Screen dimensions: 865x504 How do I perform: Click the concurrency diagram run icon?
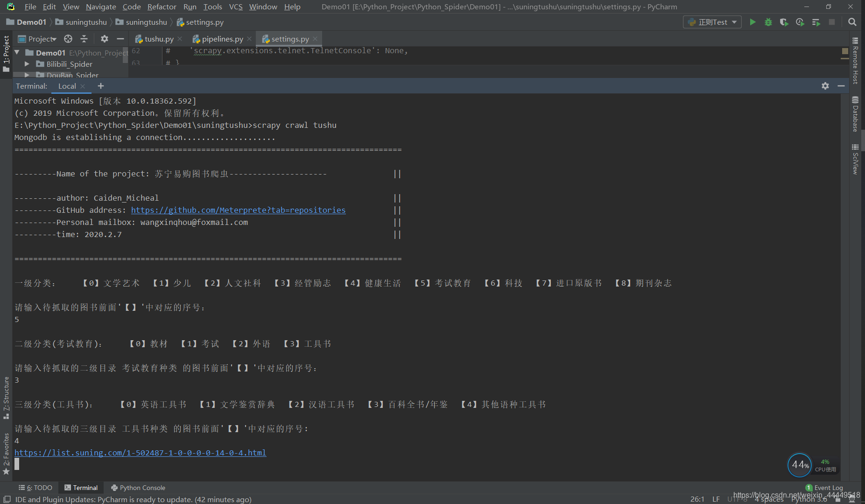coord(816,22)
